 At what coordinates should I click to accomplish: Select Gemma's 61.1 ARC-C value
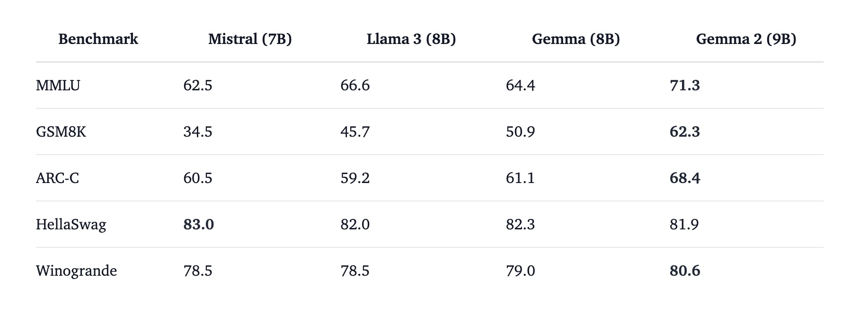pyautogui.click(x=520, y=178)
